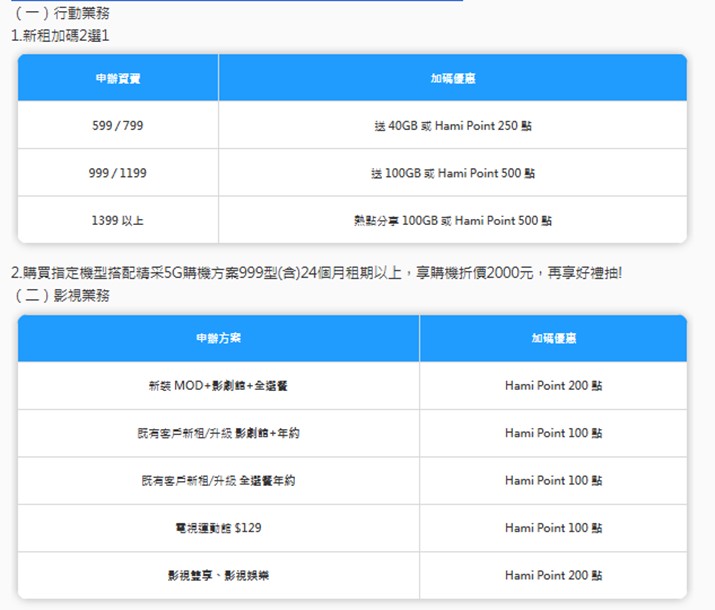Screen dimensions: 715x610
Task: Select the 新裝 MOD+影劇館+全選餐 row
Action: (218, 385)
